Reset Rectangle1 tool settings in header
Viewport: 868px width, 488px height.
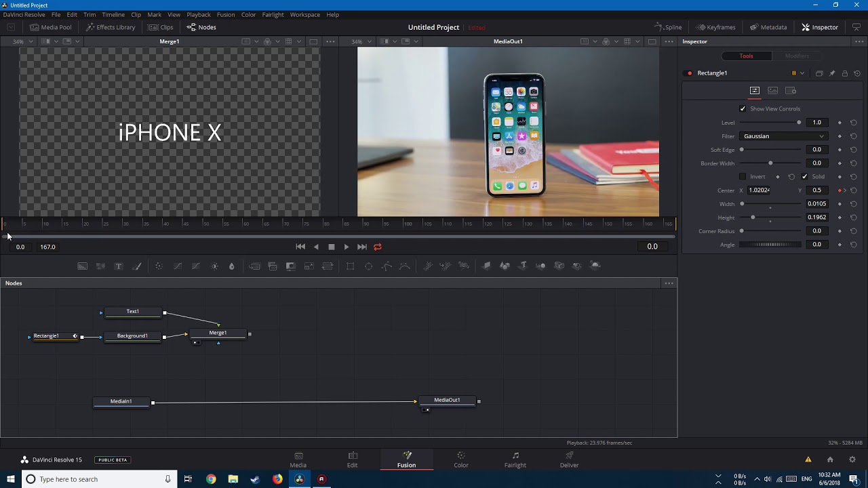click(x=857, y=73)
